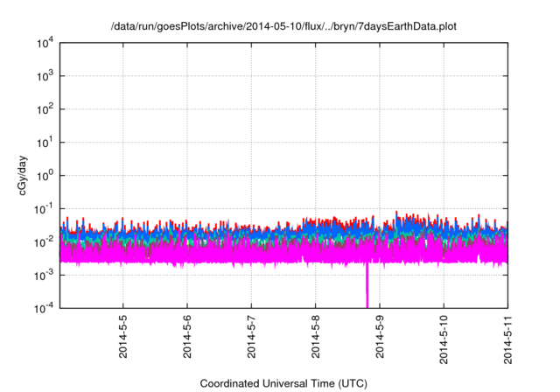Click the 10^2 y-axis tick label

[45, 109]
